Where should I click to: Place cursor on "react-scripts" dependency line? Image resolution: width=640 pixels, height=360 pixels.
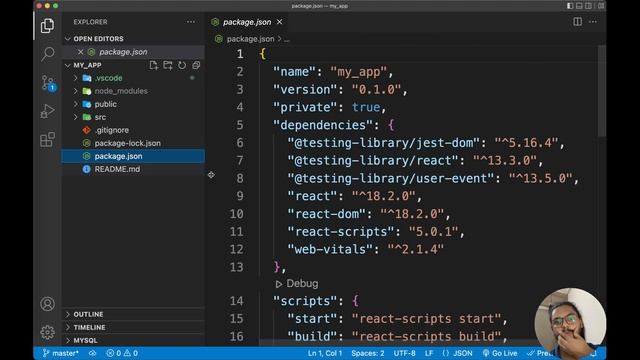pos(376,232)
